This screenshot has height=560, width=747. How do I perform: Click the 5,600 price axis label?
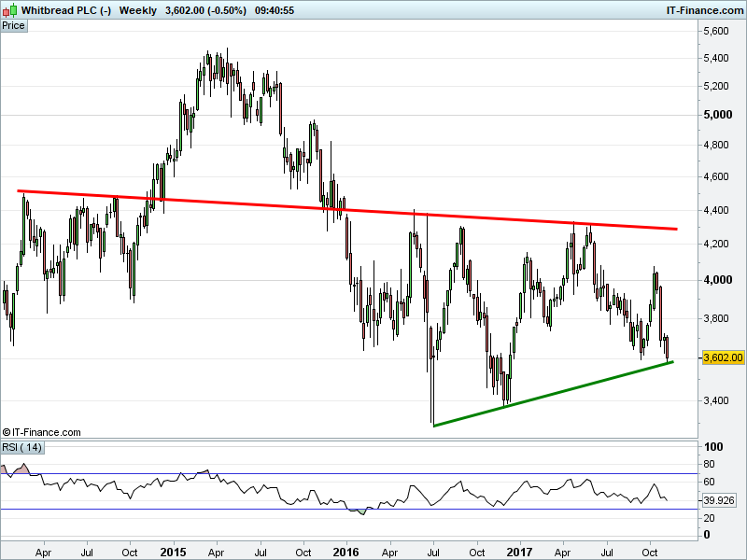click(x=715, y=31)
